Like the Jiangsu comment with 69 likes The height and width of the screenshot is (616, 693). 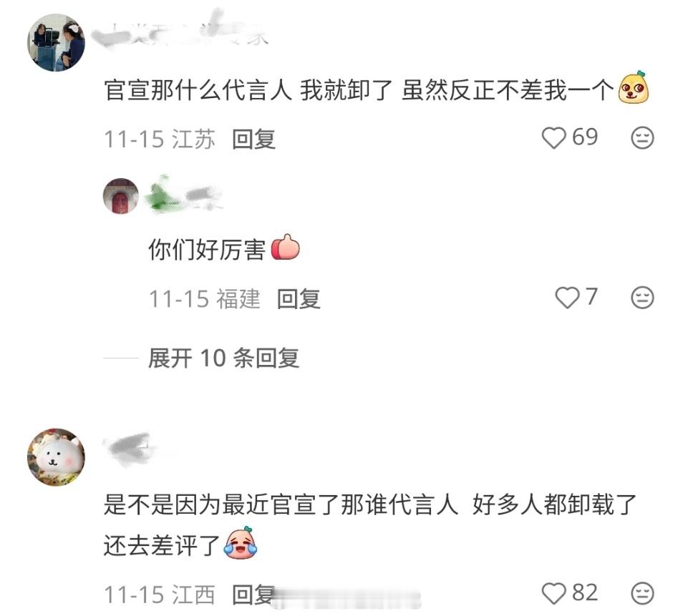(x=554, y=138)
